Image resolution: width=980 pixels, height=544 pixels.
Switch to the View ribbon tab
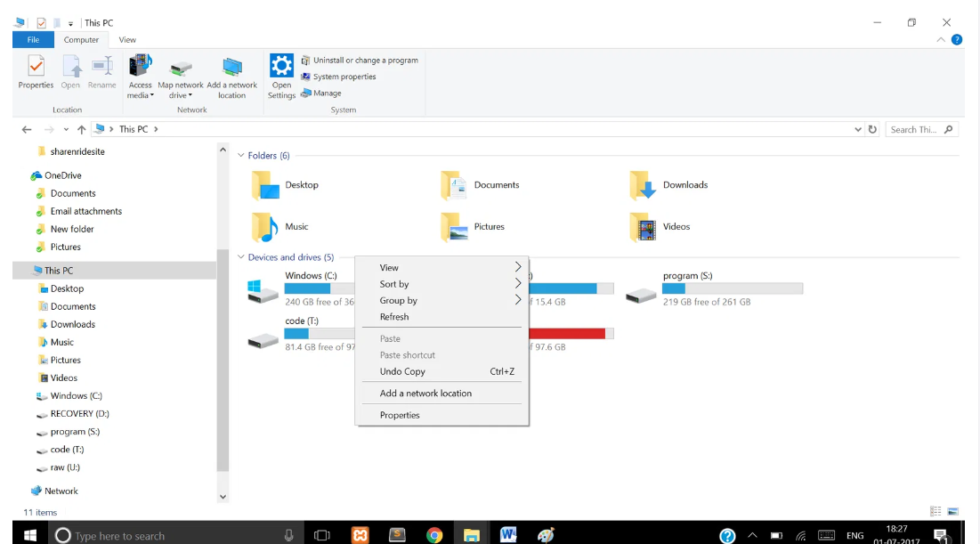point(127,40)
